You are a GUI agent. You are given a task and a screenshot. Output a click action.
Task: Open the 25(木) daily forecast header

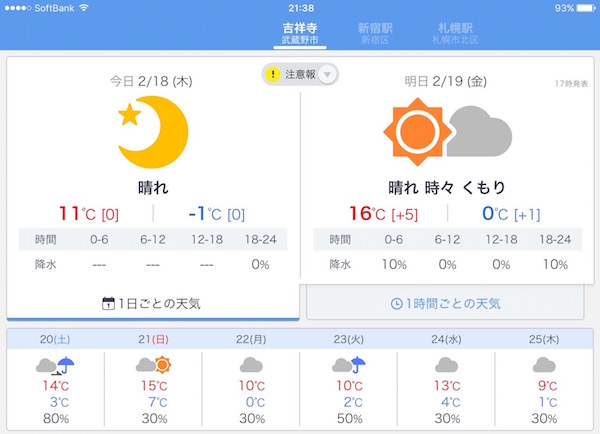pyautogui.click(x=544, y=339)
